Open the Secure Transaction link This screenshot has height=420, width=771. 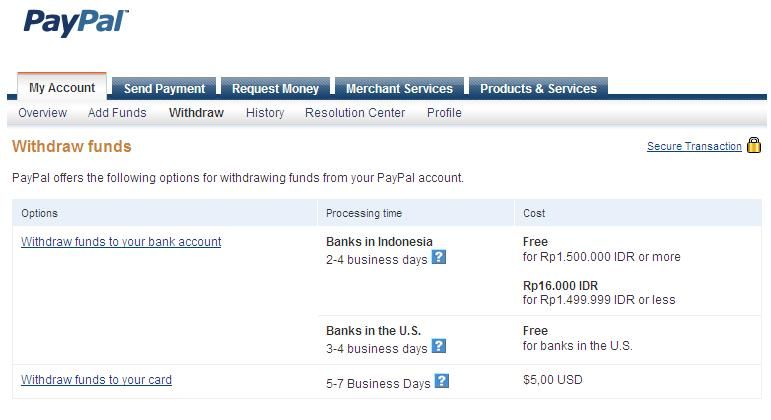point(694,146)
